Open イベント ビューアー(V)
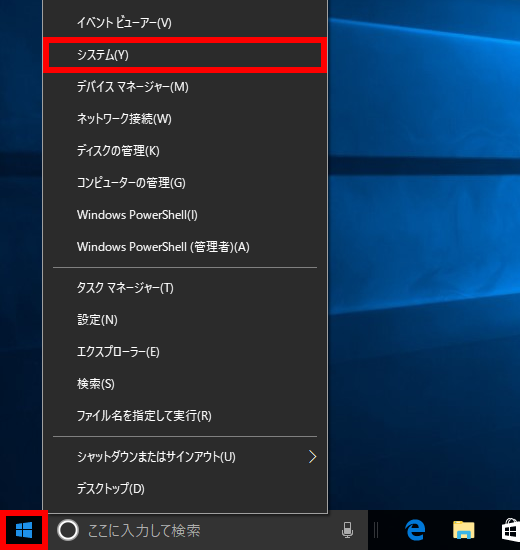This screenshot has height=550, width=520. point(185,23)
